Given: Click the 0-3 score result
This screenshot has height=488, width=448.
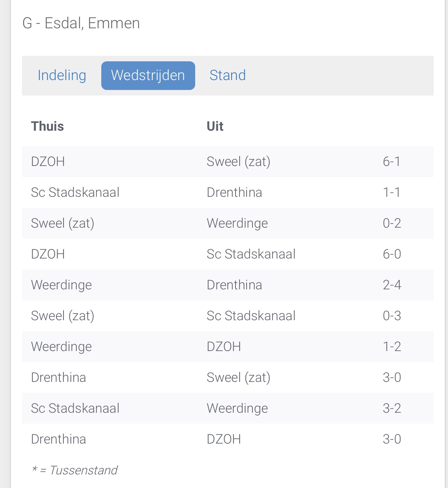Looking at the screenshot, I should tap(392, 316).
